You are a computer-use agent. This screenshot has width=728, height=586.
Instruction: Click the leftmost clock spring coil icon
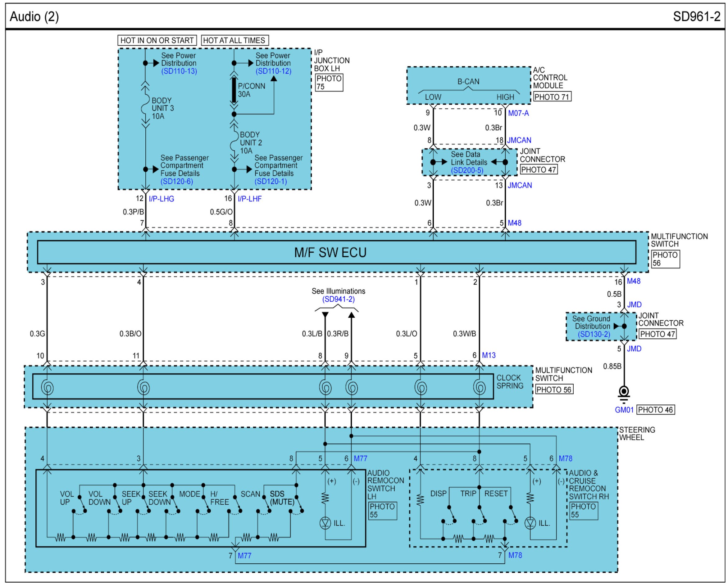point(47,388)
